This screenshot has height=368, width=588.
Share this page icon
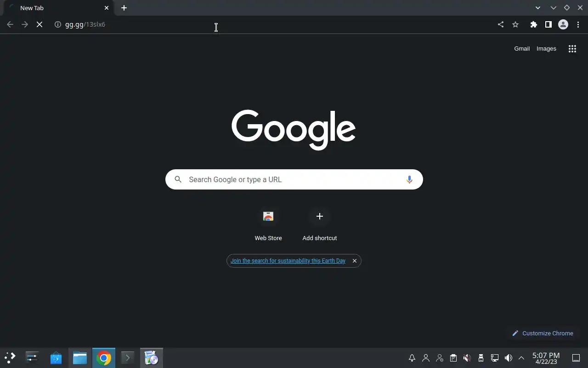click(501, 24)
